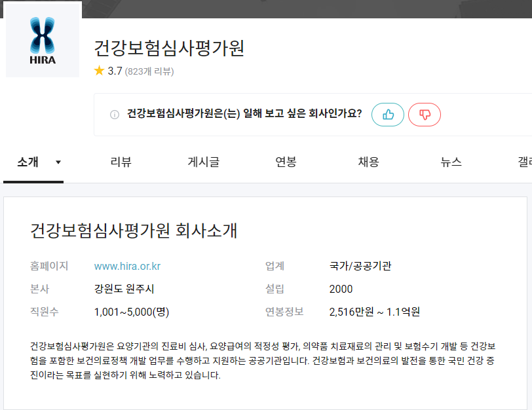Open the 채용 tab
Image resolution: width=532 pixels, height=410 pixels.
coord(368,162)
